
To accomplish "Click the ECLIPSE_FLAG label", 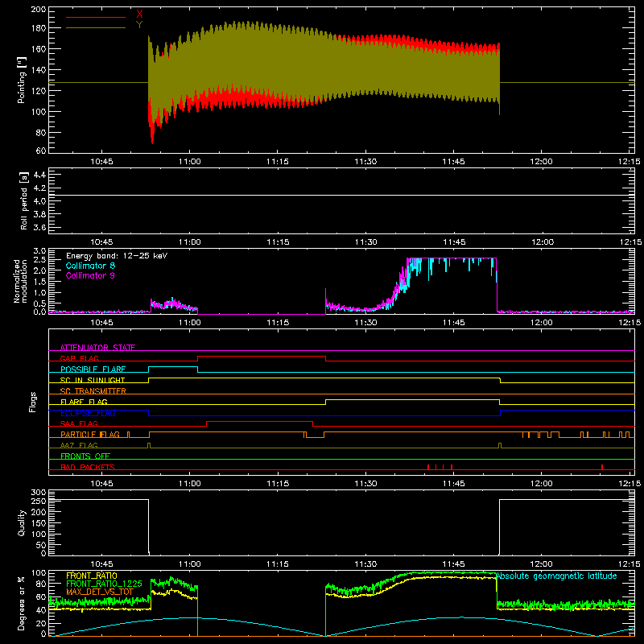I will 88,413.
